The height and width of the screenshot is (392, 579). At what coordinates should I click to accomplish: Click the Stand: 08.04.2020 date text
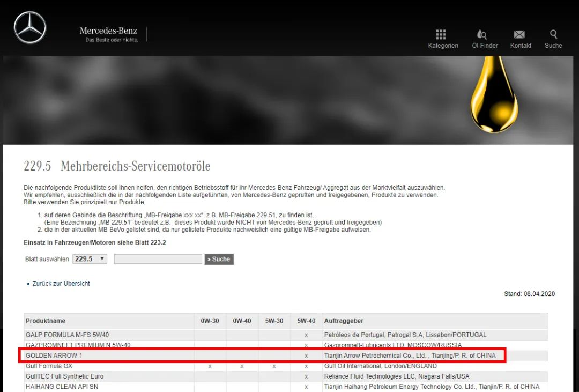tap(529, 294)
